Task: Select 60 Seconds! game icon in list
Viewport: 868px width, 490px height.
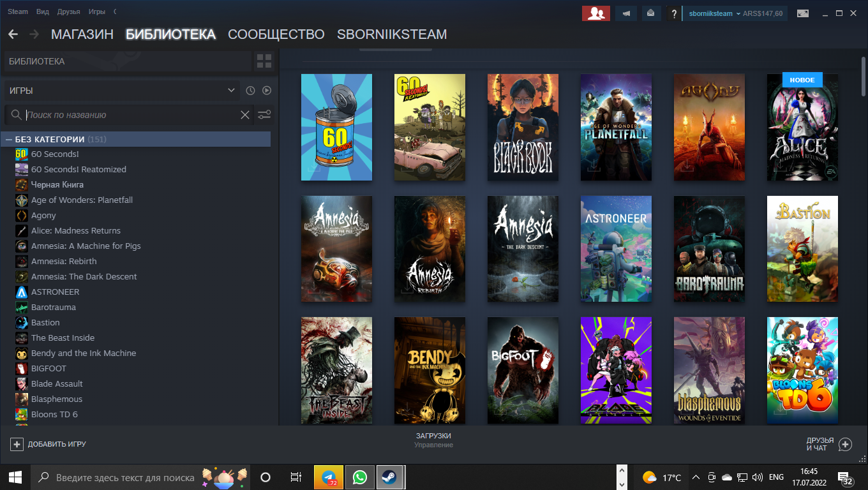Action: [21, 154]
